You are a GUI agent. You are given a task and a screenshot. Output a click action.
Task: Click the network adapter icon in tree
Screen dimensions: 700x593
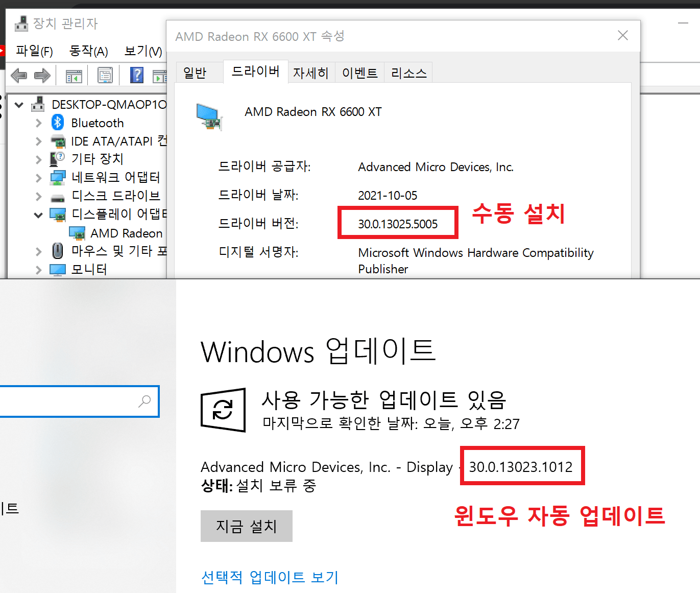[58, 178]
